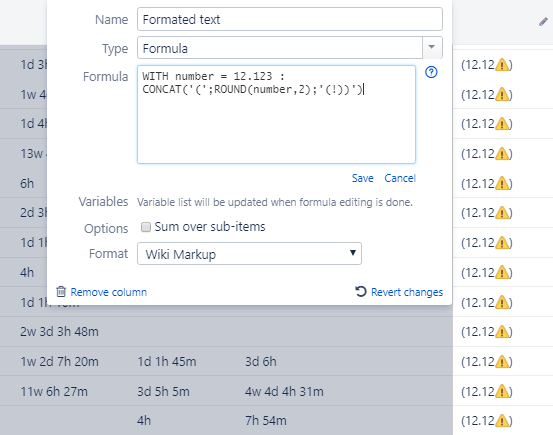Click the Remove column link

[109, 292]
